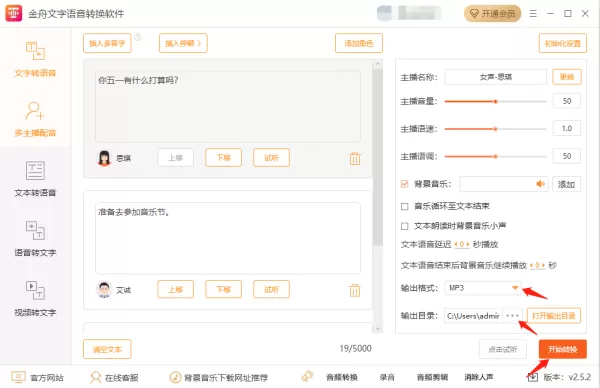Enable 音乐循环至文本结束 checkbox

[x=404, y=206]
